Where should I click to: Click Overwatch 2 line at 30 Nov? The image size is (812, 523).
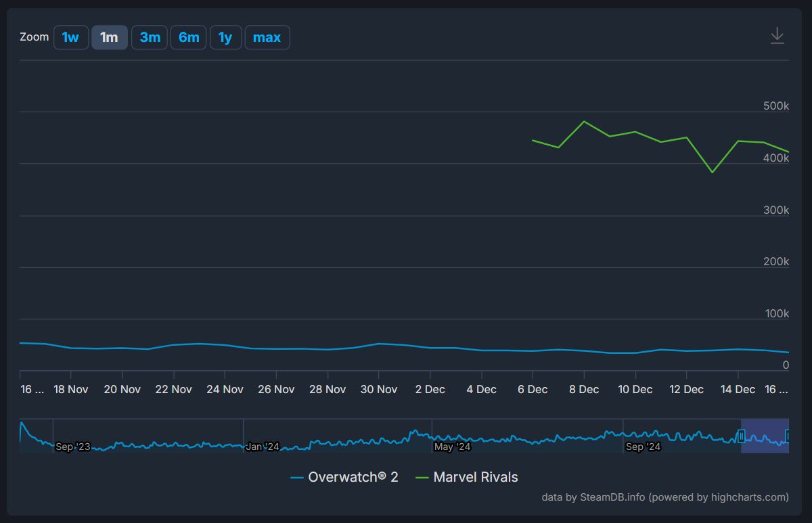379,344
